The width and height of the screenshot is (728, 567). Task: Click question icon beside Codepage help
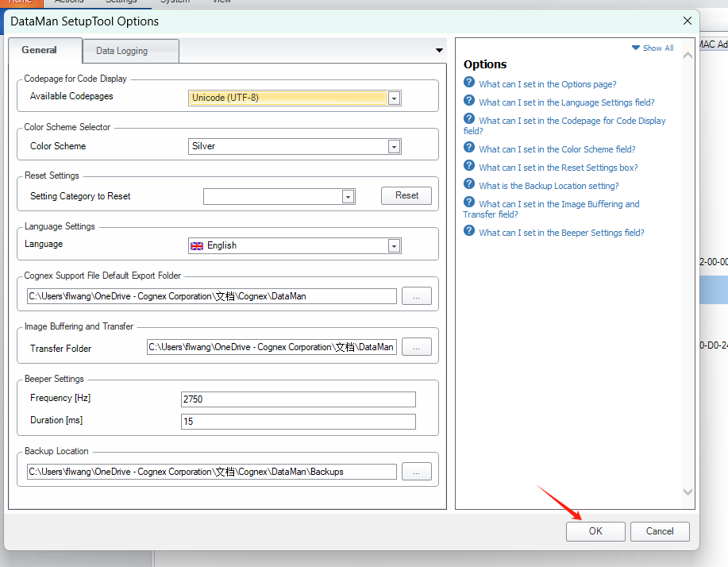[469, 118]
